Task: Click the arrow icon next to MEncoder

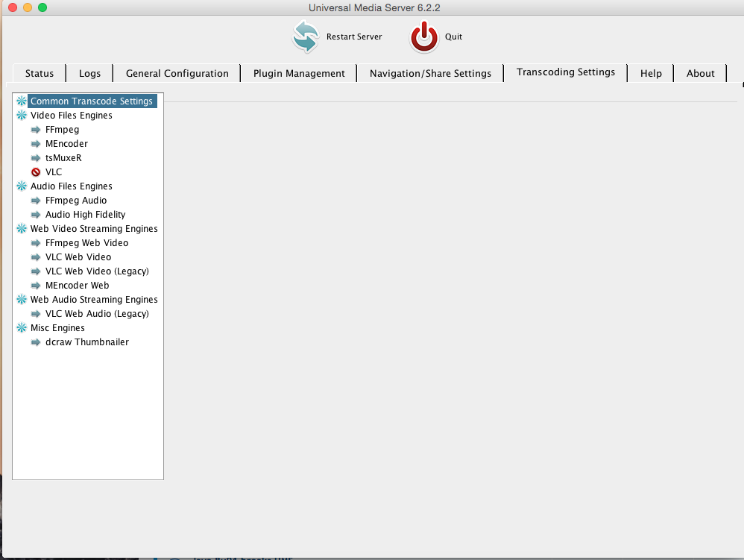Action: coord(36,144)
